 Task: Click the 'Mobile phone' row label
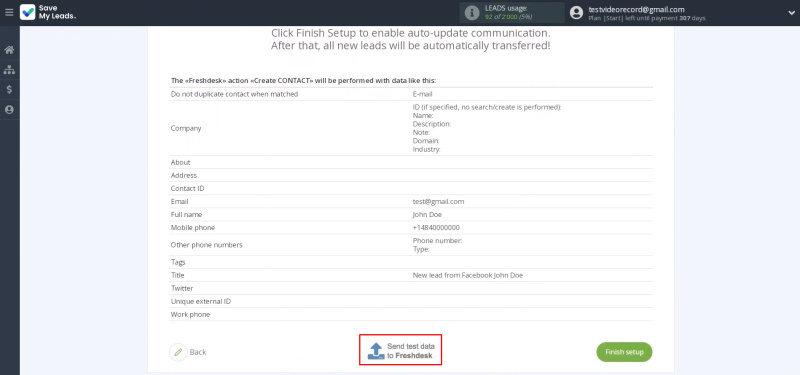click(x=193, y=228)
